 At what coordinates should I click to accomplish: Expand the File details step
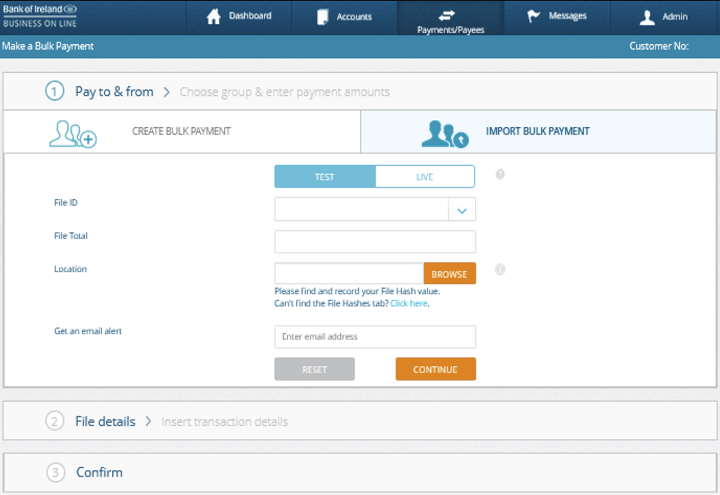pyautogui.click(x=105, y=421)
